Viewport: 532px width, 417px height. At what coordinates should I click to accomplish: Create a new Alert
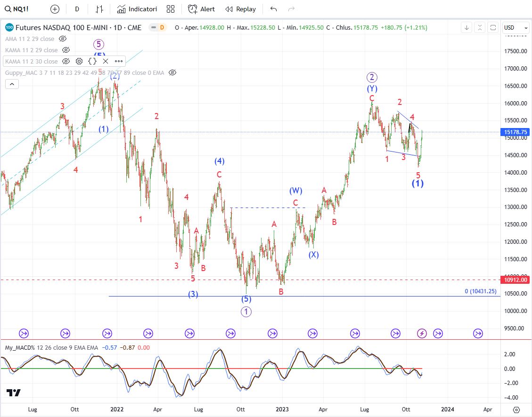pos(201,9)
